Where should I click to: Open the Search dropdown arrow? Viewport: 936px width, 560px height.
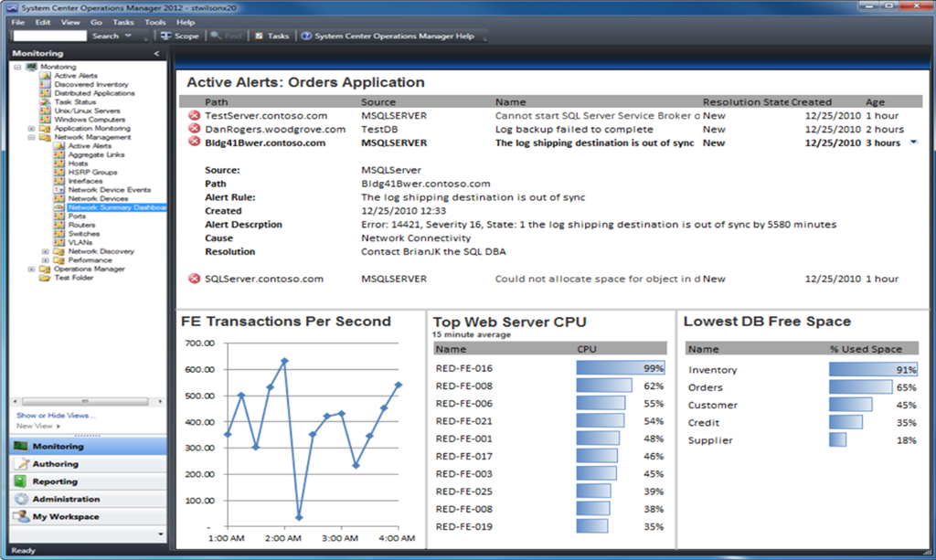(128, 36)
